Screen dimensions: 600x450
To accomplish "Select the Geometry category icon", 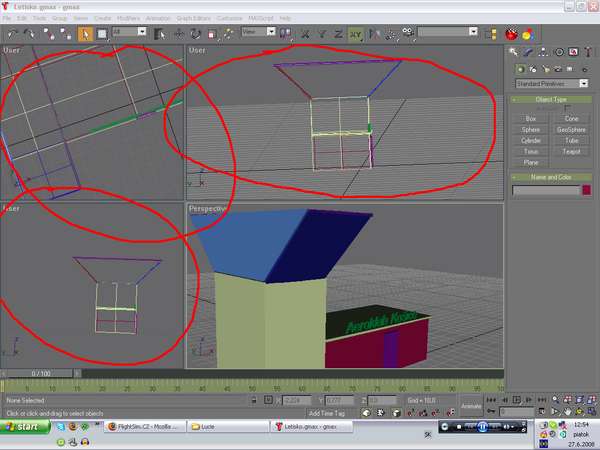I will (x=520, y=69).
